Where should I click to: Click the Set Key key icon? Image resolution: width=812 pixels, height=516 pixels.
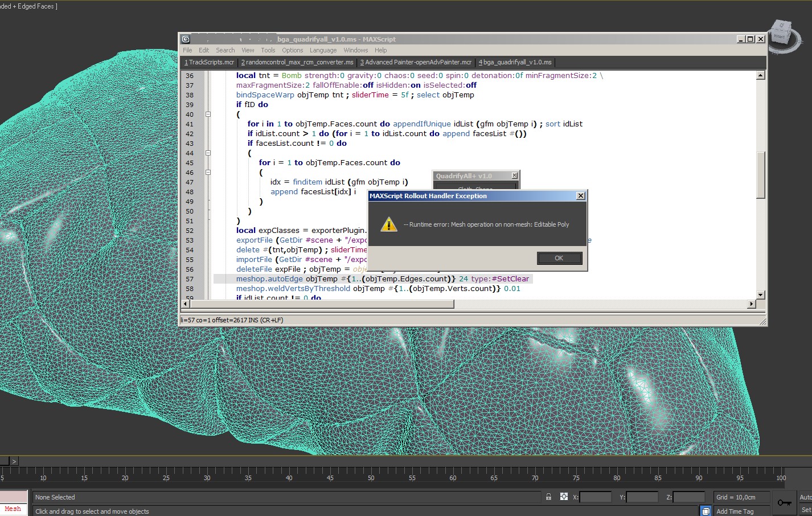point(785,502)
